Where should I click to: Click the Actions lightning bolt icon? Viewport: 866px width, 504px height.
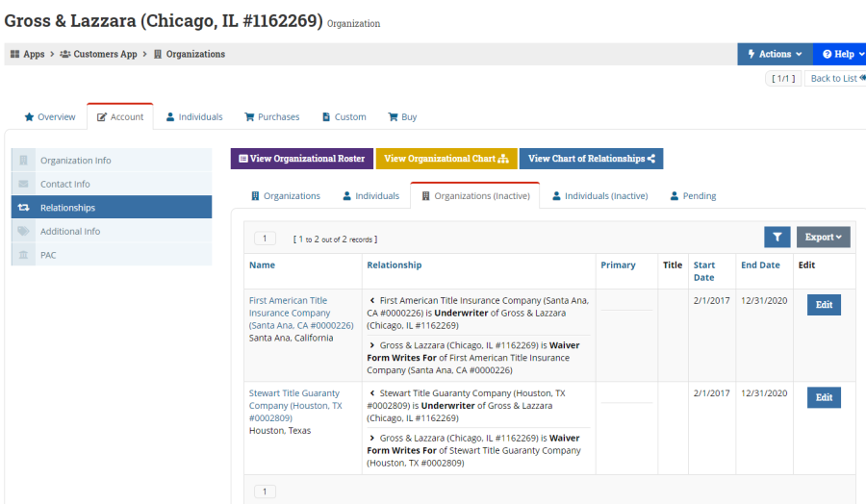click(x=751, y=54)
